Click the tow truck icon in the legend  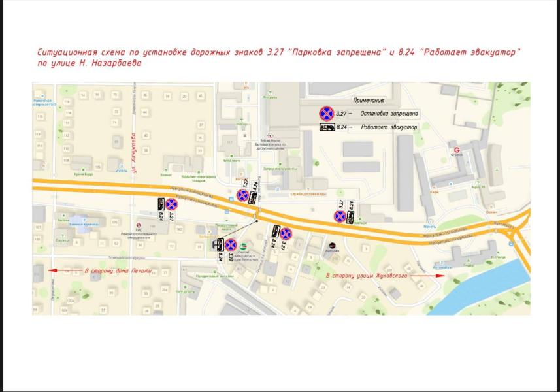pyautogui.click(x=325, y=128)
